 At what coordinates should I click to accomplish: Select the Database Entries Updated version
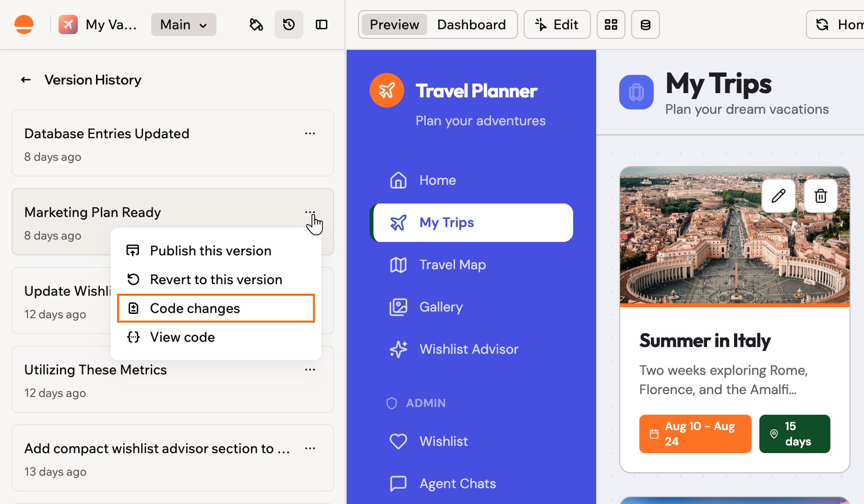click(173, 143)
